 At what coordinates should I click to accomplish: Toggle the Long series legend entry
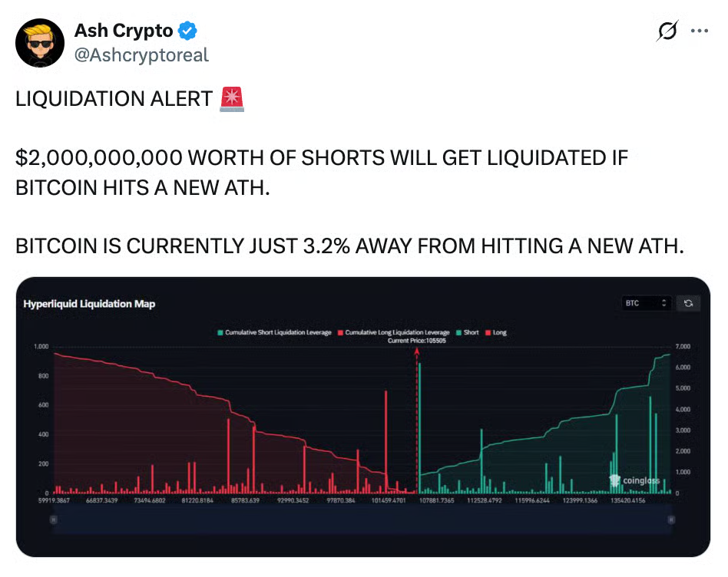tap(496, 332)
